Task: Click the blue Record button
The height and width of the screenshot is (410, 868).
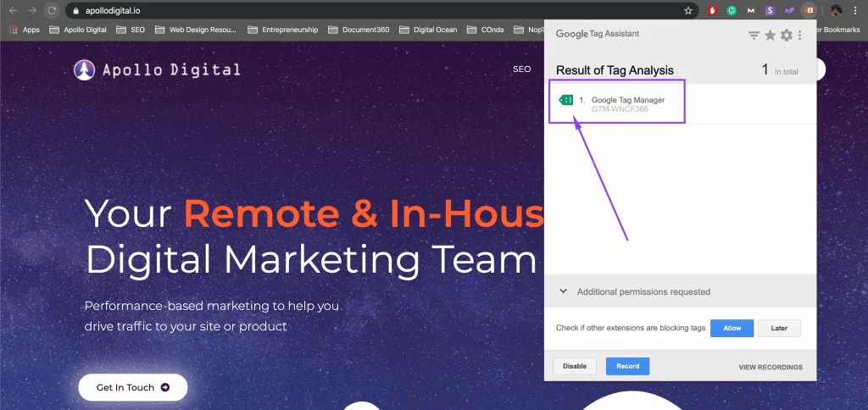Action: pos(627,366)
